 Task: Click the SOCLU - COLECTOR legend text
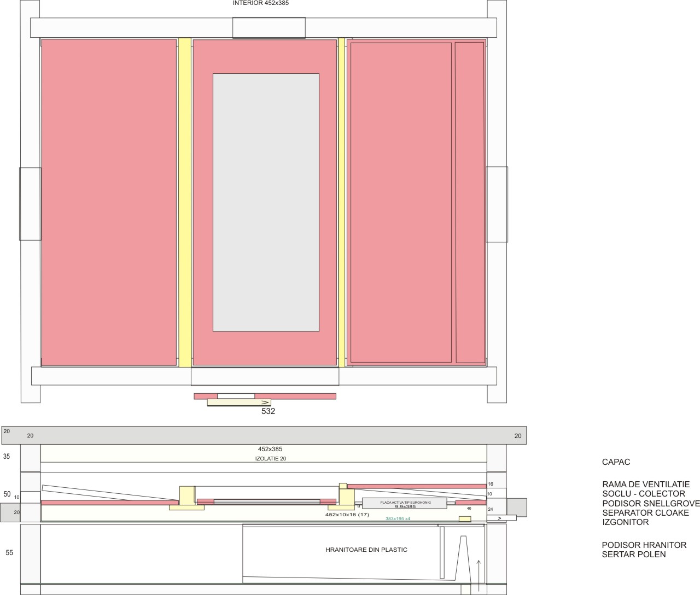pyautogui.click(x=644, y=494)
